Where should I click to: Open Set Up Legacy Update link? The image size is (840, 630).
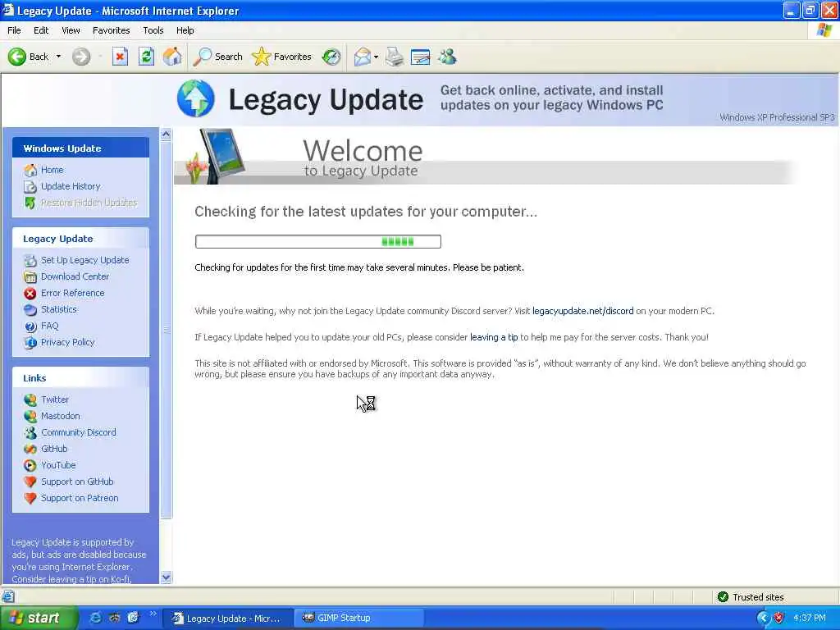pyautogui.click(x=84, y=260)
